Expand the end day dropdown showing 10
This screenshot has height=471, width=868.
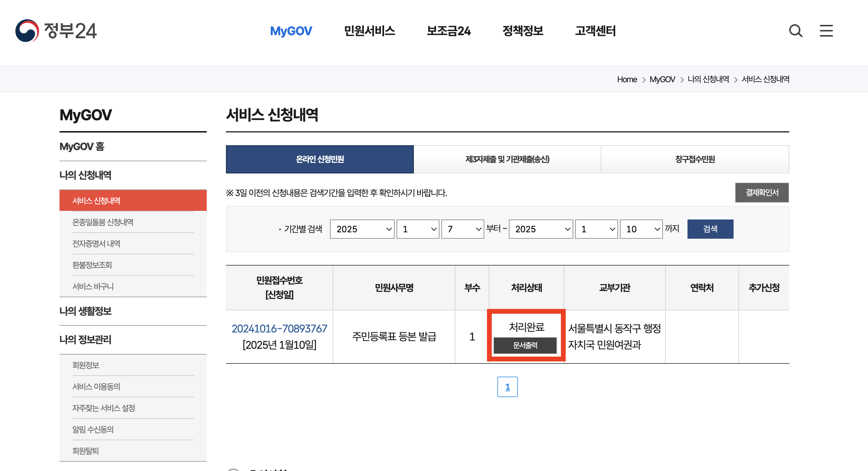pos(641,229)
